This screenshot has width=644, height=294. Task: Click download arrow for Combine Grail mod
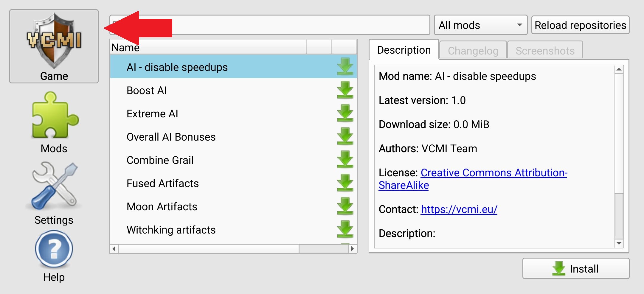(x=345, y=160)
